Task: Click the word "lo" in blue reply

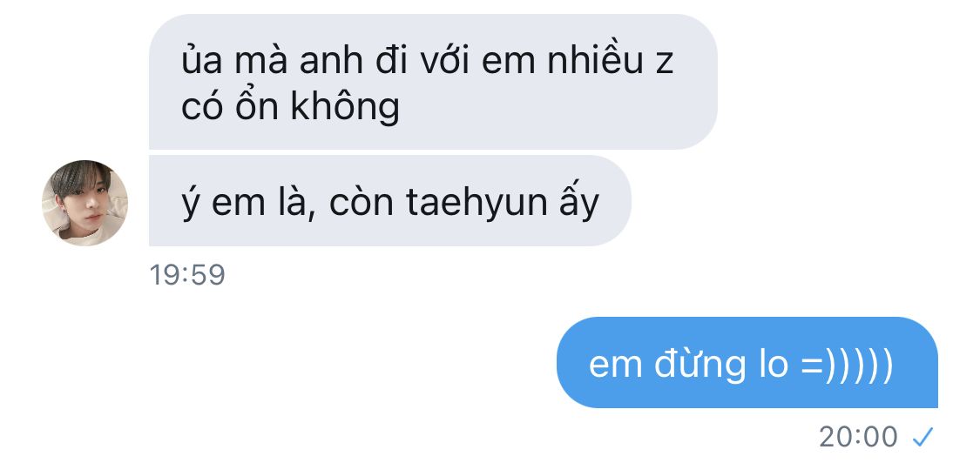Action: coord(774,364)
